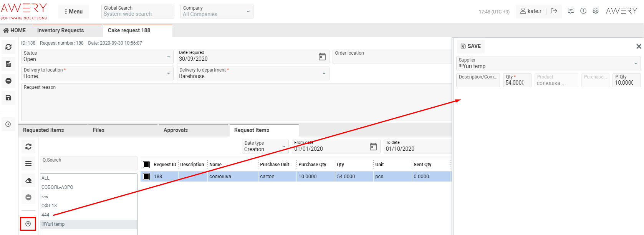Screen dimensions: 644x235
Task: Click the Global Search input field
Action: 137,14
